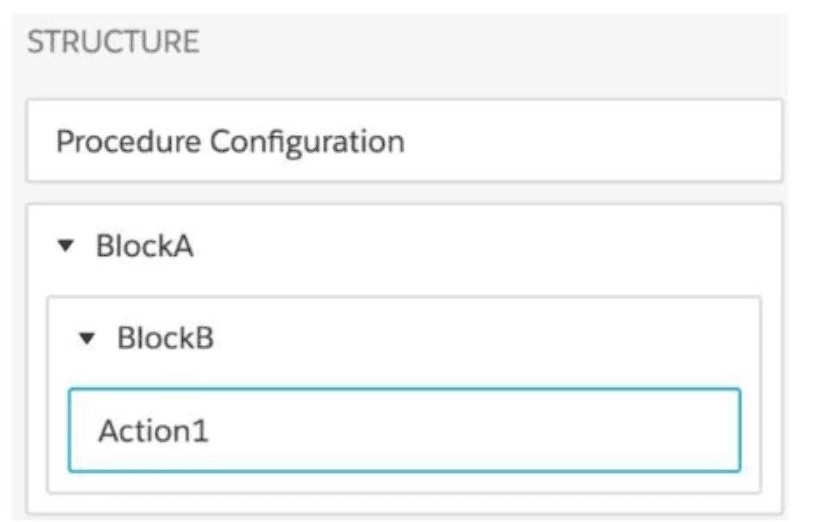Click blank area inside Action1 box
The height and width of the screenshot is (522, 827).
tap(500, 430)
